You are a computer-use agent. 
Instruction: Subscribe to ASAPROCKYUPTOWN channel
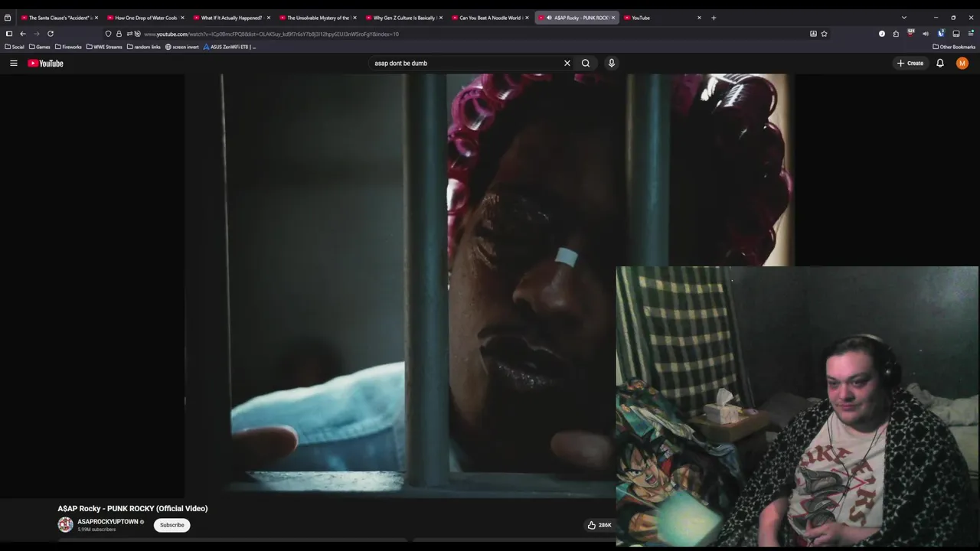point(172,525)
